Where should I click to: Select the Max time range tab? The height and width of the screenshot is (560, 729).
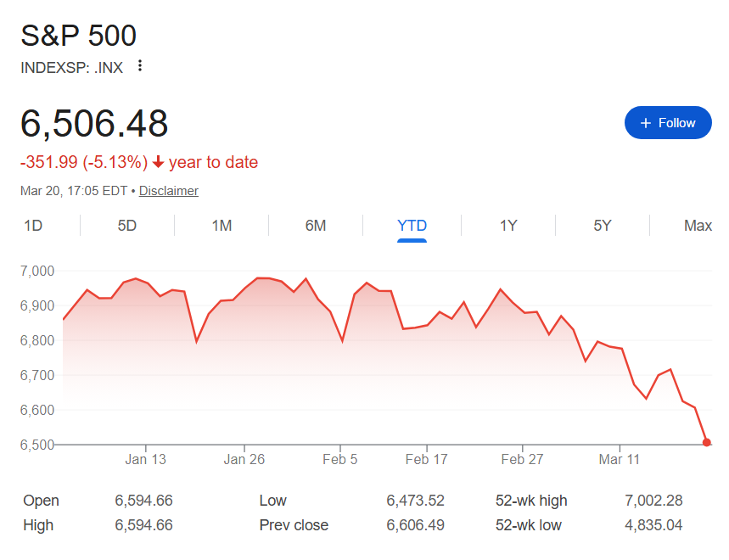(x=698, y=226)
